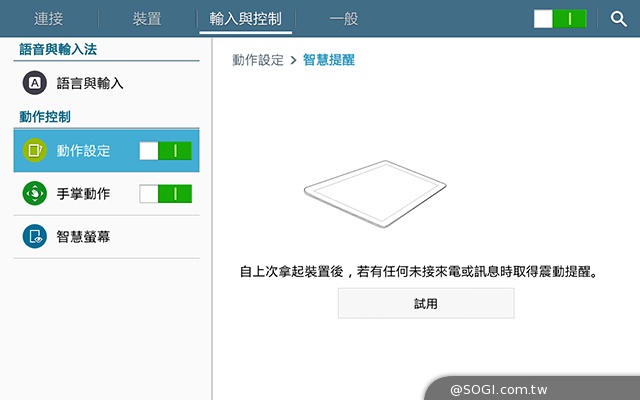640x400 pixels.
Task: Open the search magnifier icon
Action: [x=619, y=19]
